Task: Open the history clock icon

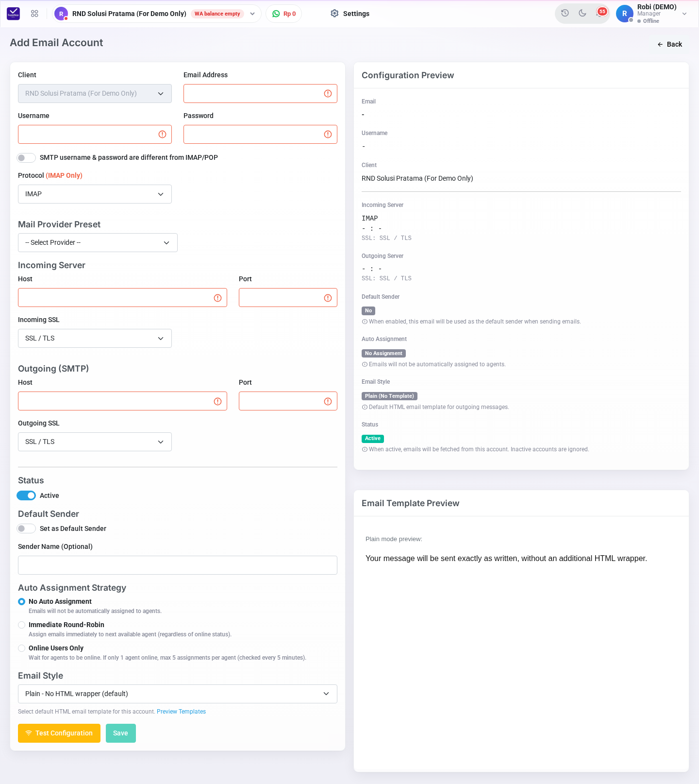Action: click(565, 13)
